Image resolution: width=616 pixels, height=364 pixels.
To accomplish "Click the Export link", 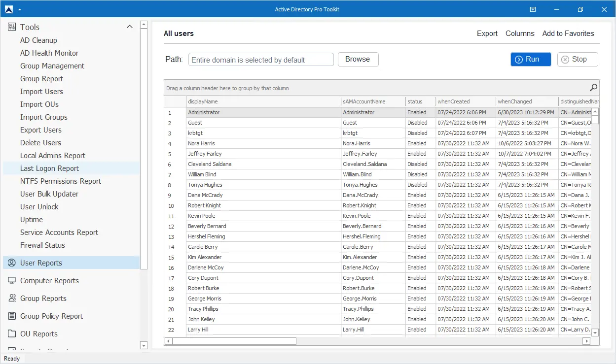I will click(x=487, y=33).
